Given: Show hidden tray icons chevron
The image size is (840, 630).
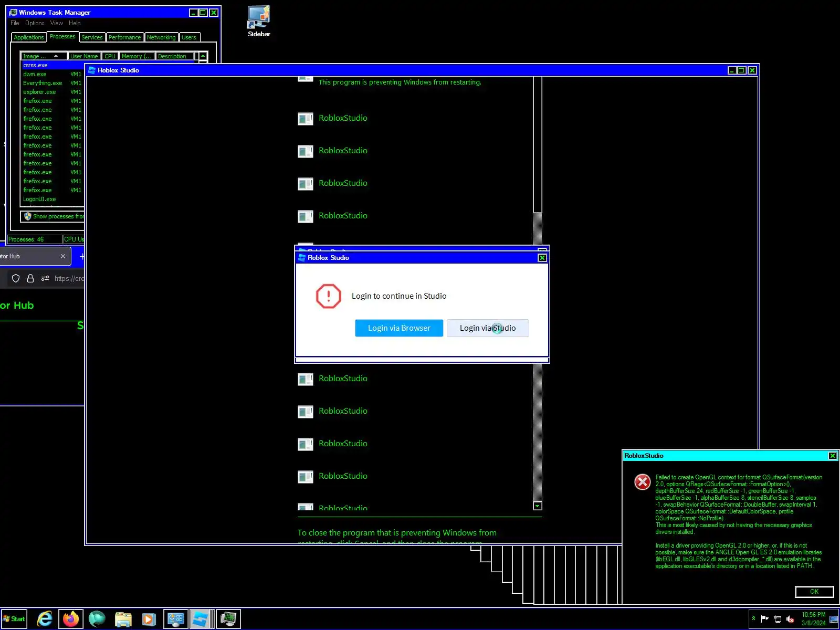Looking at the screenshot, I should (753, 618).
